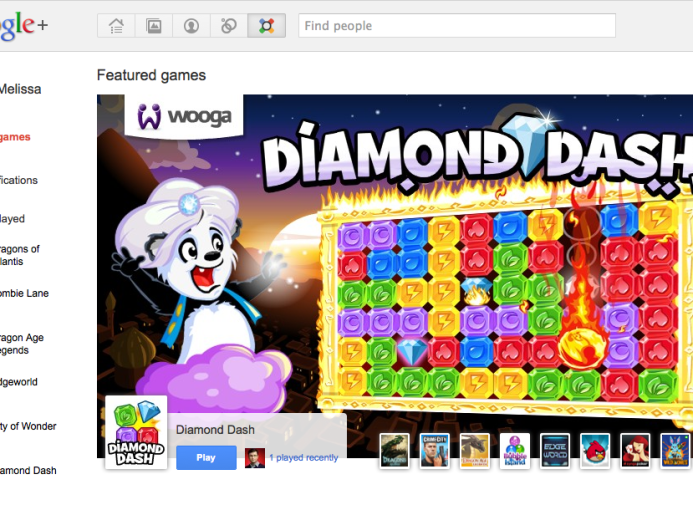Select the Dragons of Atlantis thumbnail
Viewport: 693px width, 510px height.
(x=395, y=450)
